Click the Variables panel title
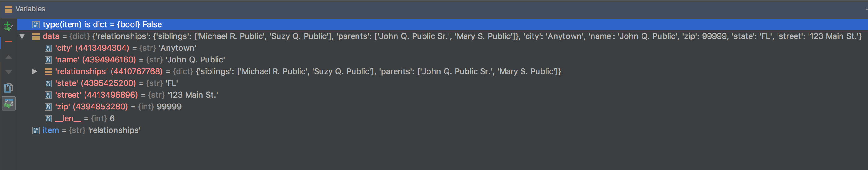The width and height of the screenshot is (868, 170). tap(30, 9)
